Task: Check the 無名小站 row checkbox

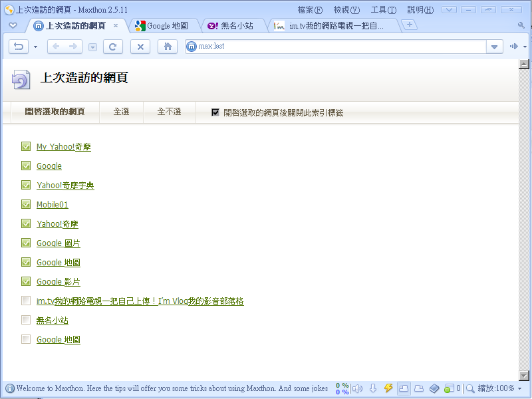Action: point(26,320)
